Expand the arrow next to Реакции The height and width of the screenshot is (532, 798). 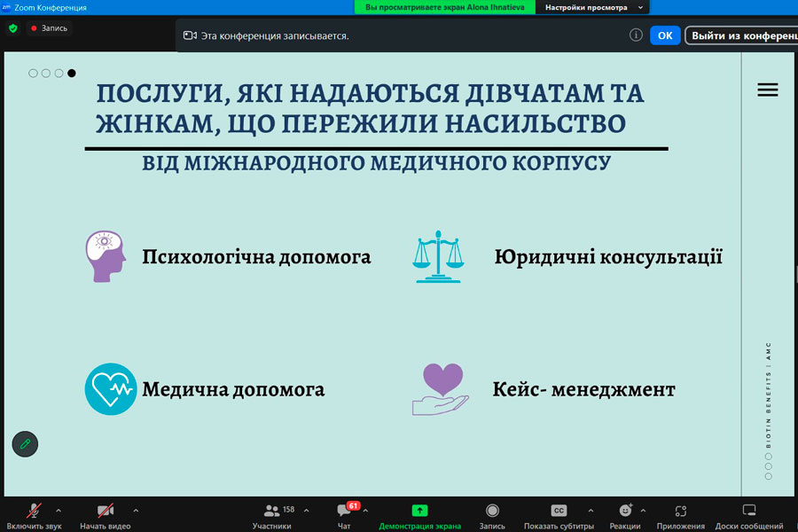tap(644, 510)
